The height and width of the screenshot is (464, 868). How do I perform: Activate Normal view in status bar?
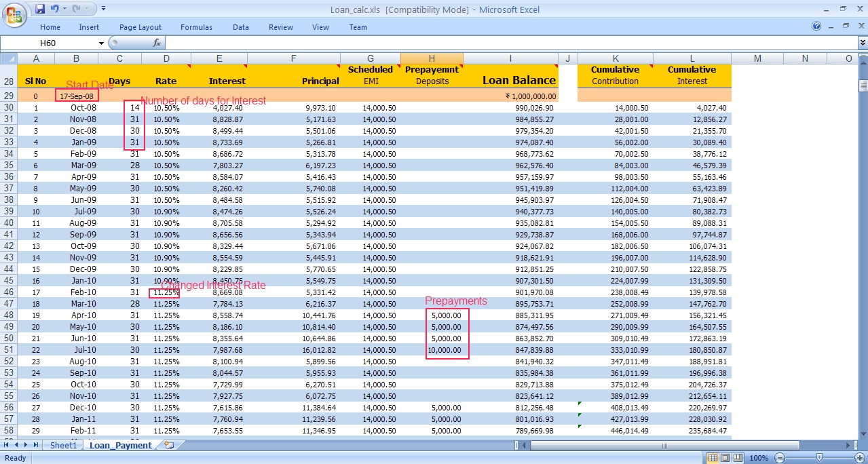[713, 458]
